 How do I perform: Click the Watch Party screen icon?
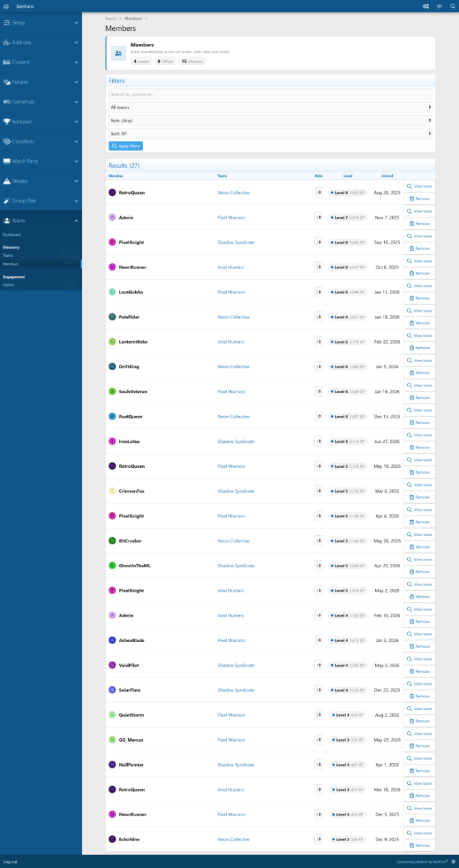(x=7, y=161)
